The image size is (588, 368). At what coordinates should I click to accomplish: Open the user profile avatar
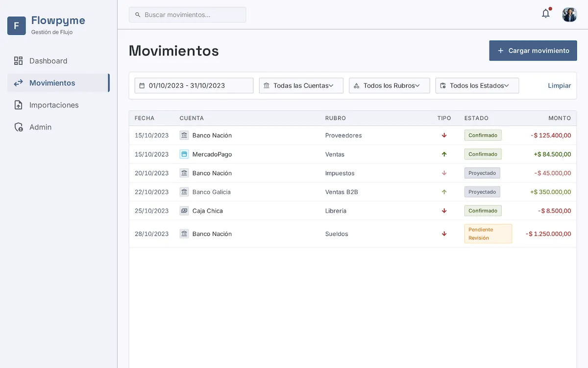pyautogui.click(x=569, y=15)
